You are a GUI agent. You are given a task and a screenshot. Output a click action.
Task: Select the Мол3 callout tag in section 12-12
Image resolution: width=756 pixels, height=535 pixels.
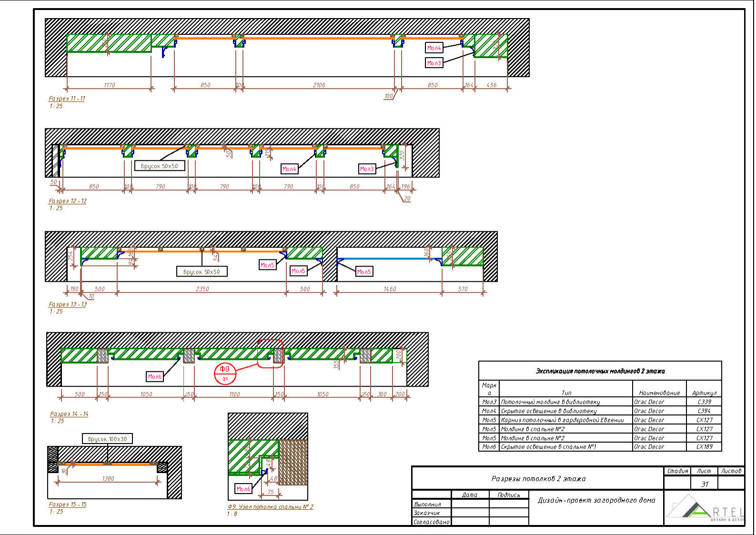367,169
